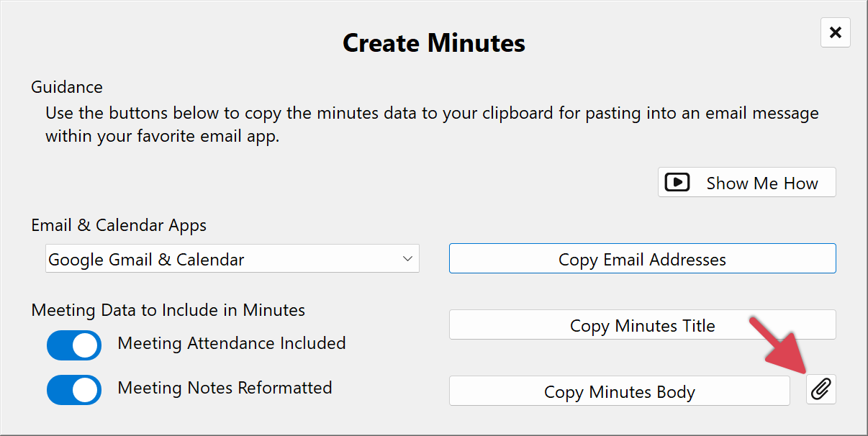Viewport: 868px width, 436px height.
Task: Select the Create Minutes dialog title
Action: (433, 42)
